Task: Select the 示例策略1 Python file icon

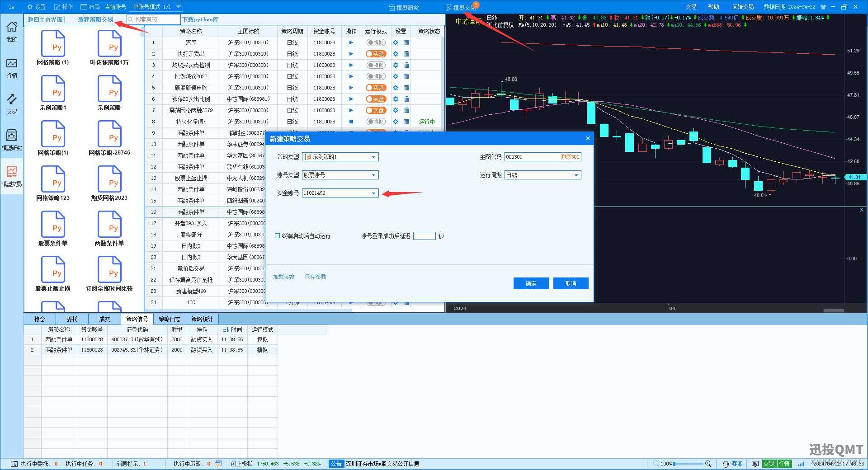Action: 53,93
